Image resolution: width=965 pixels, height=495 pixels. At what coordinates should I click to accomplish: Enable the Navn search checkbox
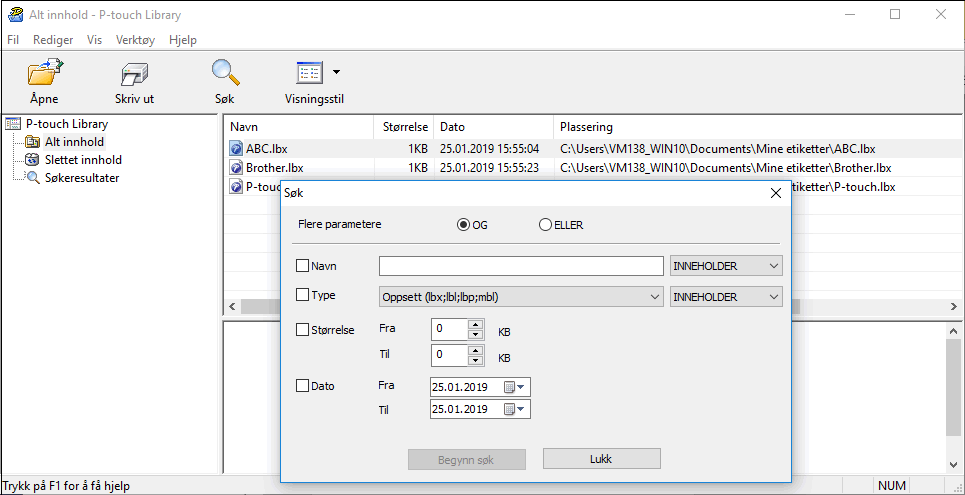(302, 266)
